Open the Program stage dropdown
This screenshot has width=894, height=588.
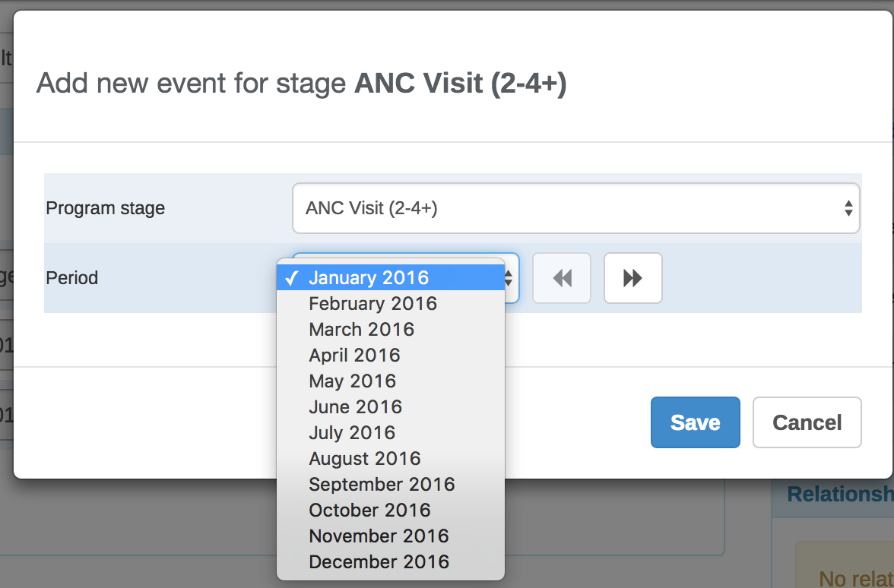pos(575,208)
